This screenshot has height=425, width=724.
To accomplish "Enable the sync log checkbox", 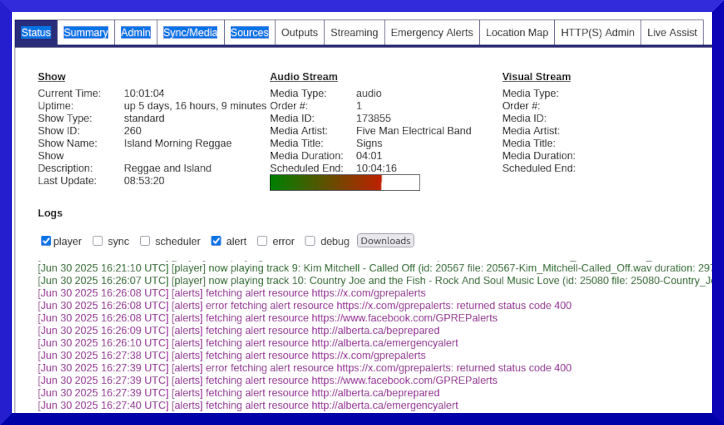I will tap(98, 241).
